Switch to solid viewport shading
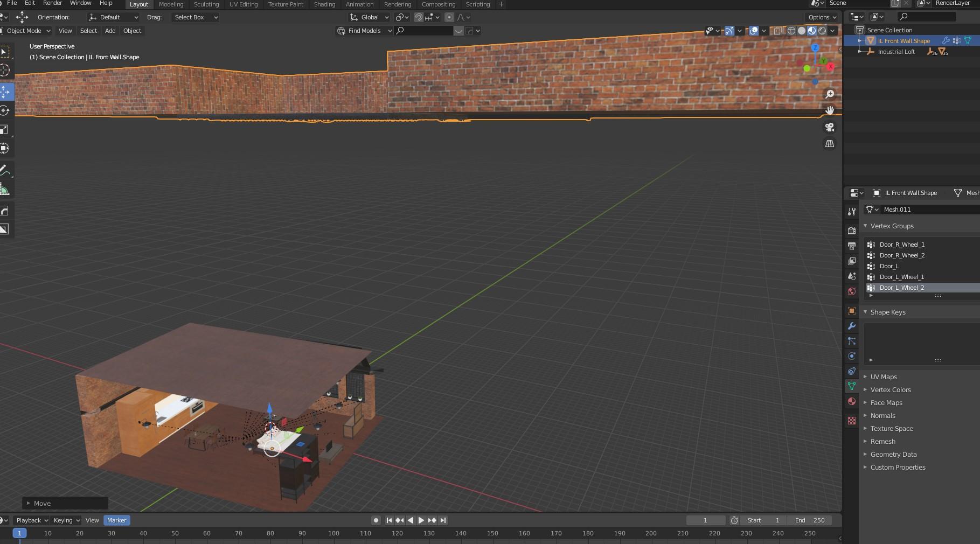 [802, 31]
